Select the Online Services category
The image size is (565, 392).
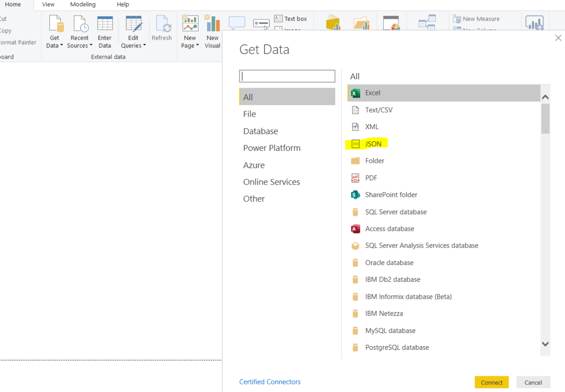point(287,182)
